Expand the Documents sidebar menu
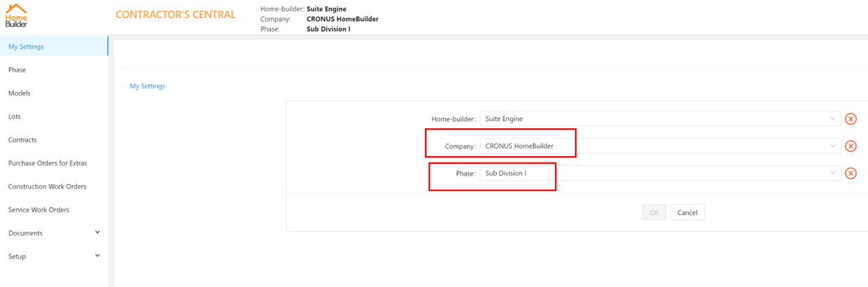Viewport: 868px width, 287px height. (54, 233)
